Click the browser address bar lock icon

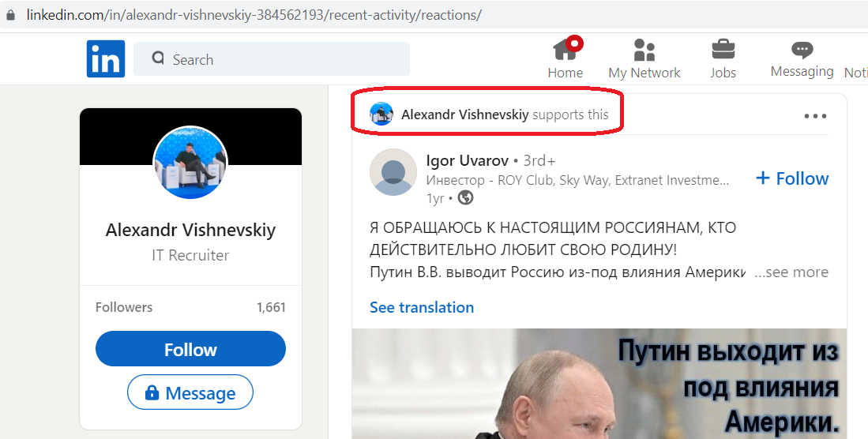tap(10, 15)
